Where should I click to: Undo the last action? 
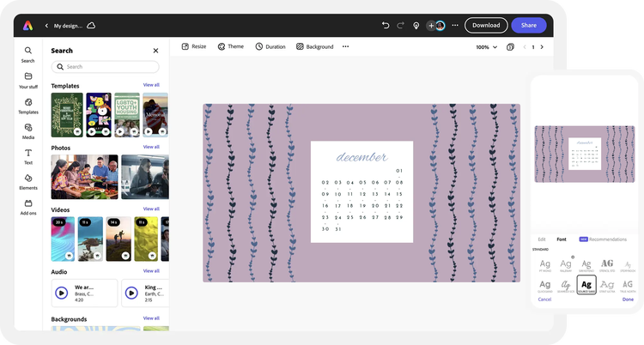386,26
